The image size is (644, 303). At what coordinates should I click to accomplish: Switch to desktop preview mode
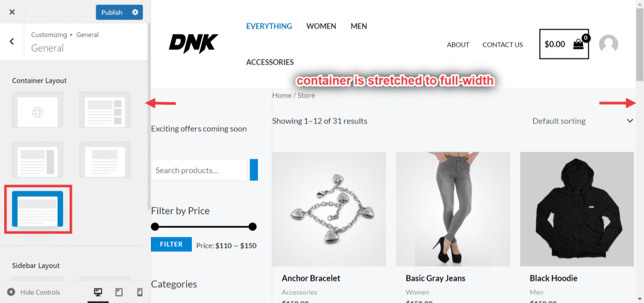coord(97,292)
